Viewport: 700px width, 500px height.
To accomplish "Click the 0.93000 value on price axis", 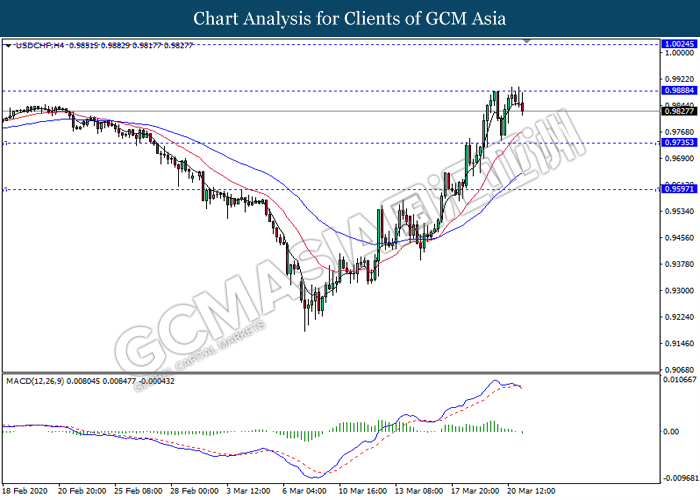I will click(679, 291).
